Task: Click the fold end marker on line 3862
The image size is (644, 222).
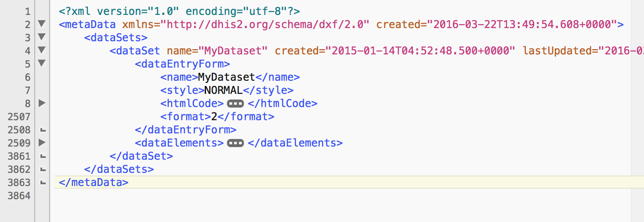Action: tap(42, 169)
